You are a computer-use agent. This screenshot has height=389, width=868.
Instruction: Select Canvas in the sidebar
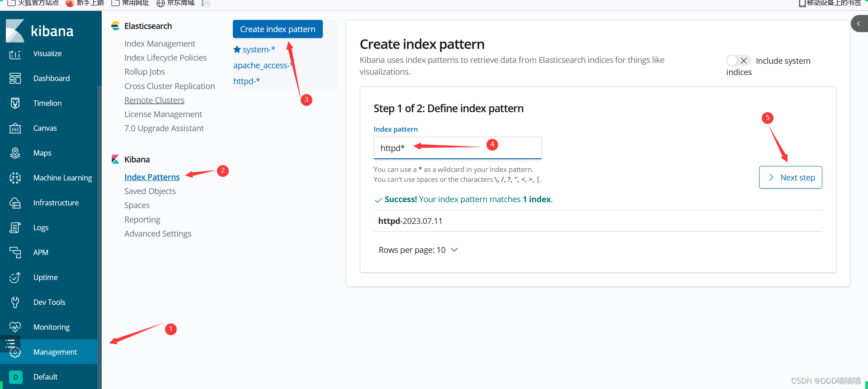click(x=45, y=128)
